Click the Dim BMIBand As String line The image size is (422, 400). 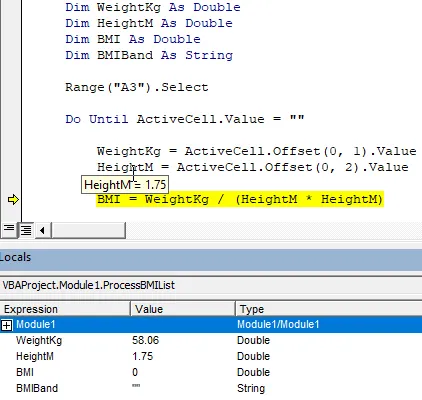[x=149, y=55]
